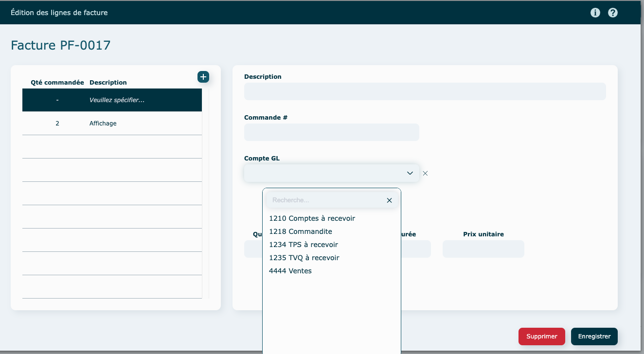The height and width of the screenshot is (354, 644).
Task: Type in the Recherche search field
Action: coord(326,200)
